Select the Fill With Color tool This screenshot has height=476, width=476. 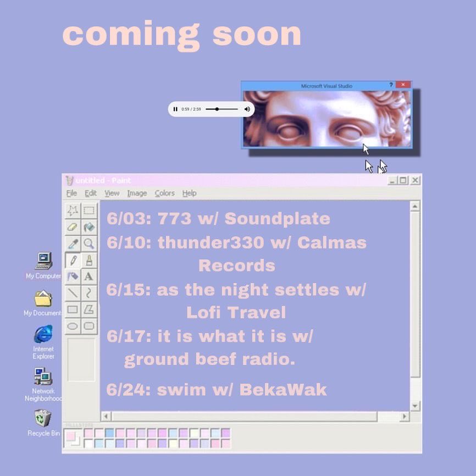(x=90, y=227)
